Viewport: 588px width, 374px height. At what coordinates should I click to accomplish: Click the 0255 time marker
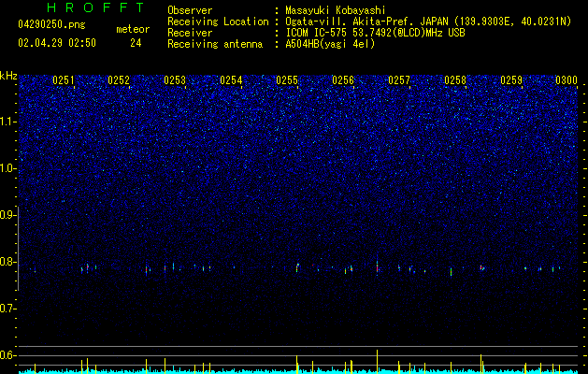[287, 80]
